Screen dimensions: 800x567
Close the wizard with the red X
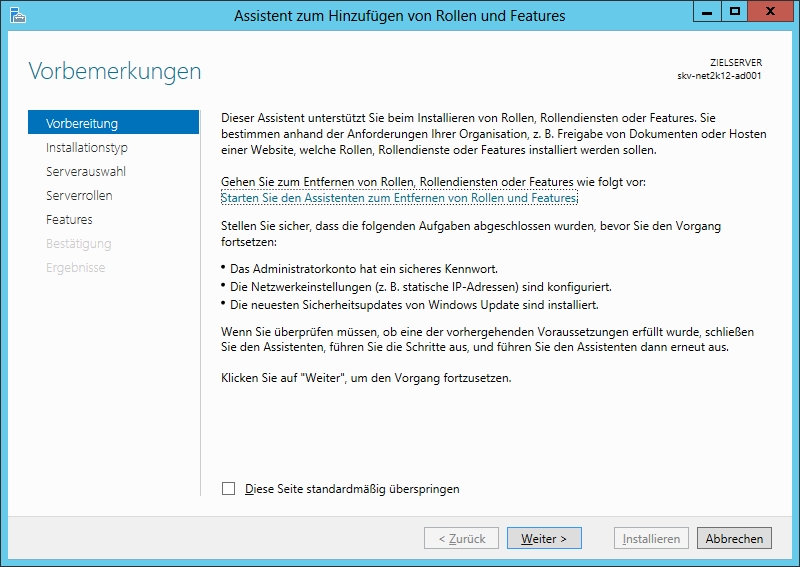772,12
